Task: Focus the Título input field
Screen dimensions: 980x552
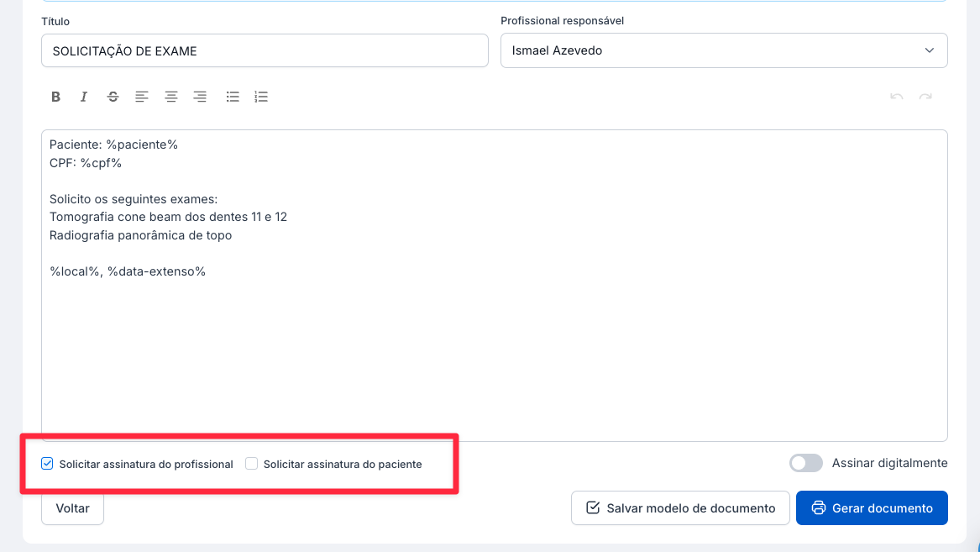Action: tap(264, 50)
